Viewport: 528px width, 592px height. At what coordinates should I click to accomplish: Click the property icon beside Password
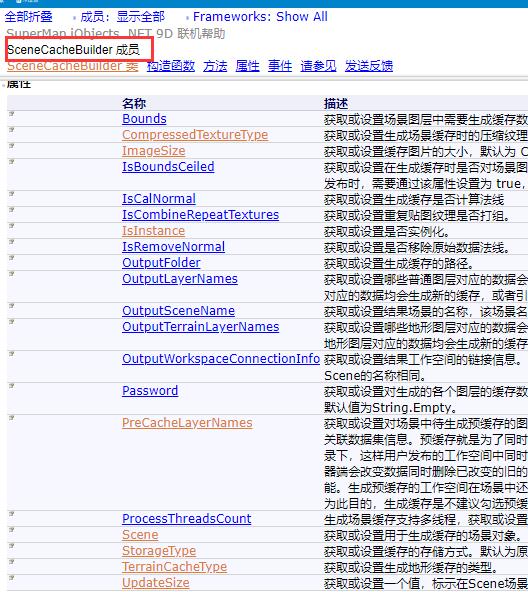11,386
